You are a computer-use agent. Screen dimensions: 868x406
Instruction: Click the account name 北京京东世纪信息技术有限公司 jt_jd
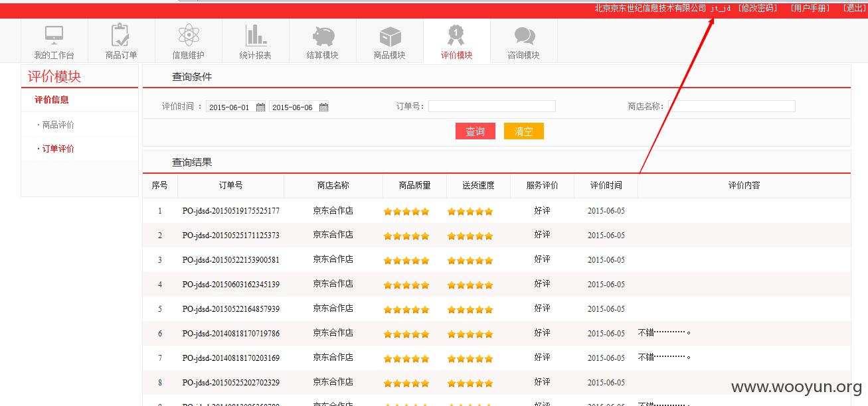663,8
